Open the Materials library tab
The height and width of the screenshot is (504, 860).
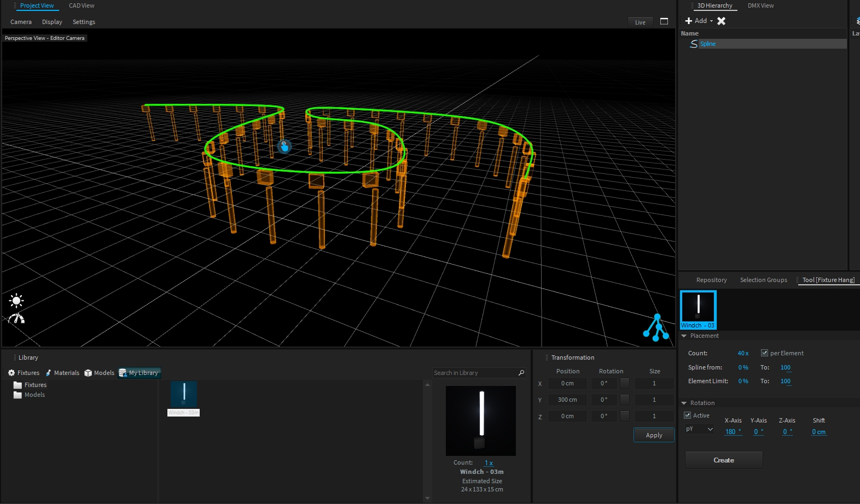coord(62,373)
